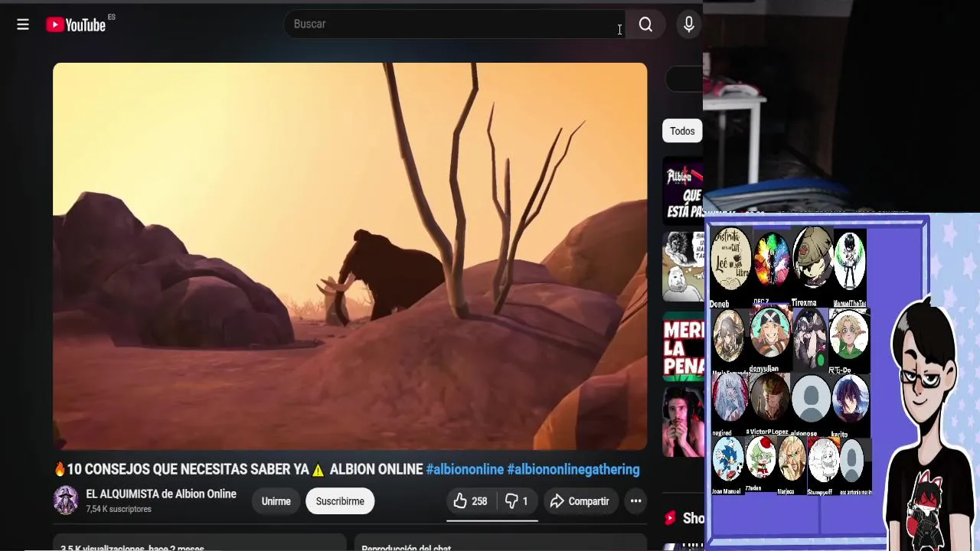
Task: Open the #albiononlinegathering hashtag link
Action: point(573,469)
